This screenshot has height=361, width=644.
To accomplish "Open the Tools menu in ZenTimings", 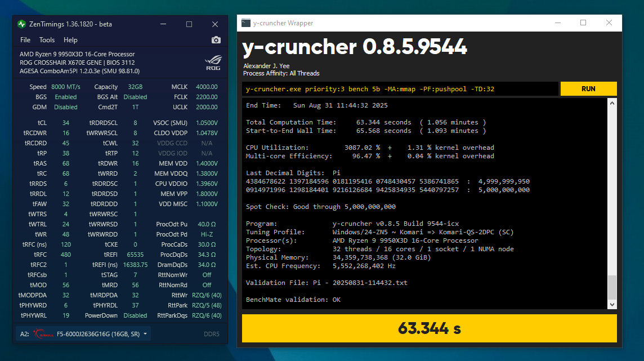I will coord(47,40).
